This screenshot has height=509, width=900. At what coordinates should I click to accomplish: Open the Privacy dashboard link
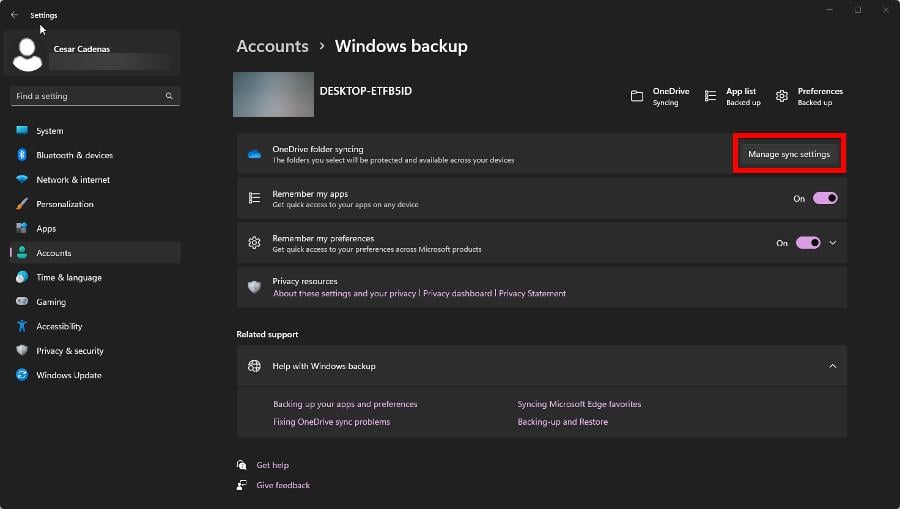coord(457,294)
